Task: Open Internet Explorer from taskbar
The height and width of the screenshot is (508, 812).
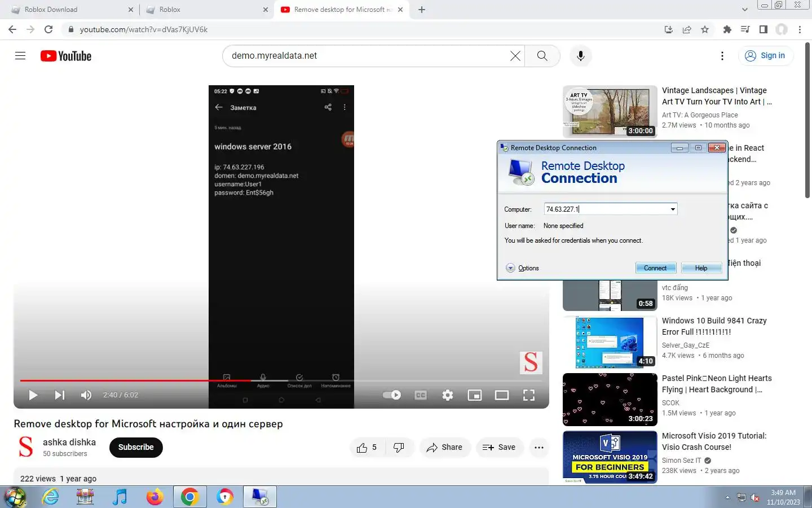Action: [x=51, y=497]
